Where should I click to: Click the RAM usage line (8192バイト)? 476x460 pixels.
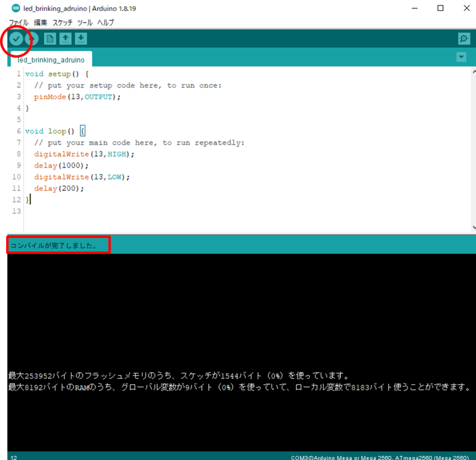tap(240, 388)
